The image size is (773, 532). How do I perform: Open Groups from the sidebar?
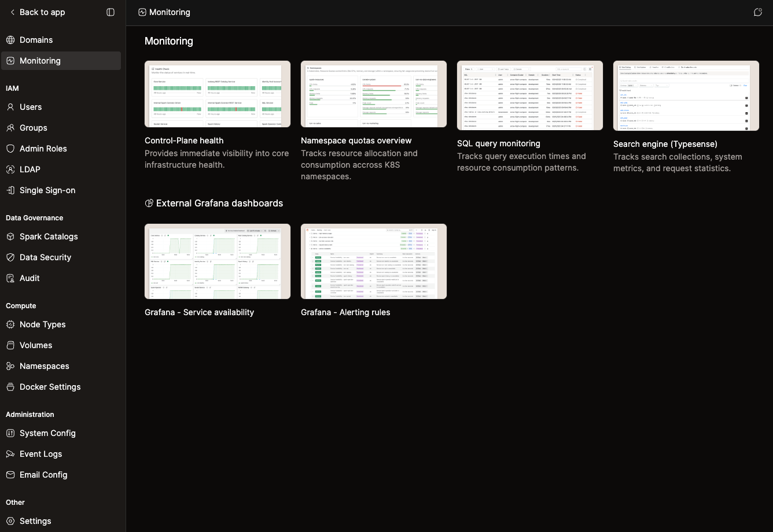tap(61, 128)
